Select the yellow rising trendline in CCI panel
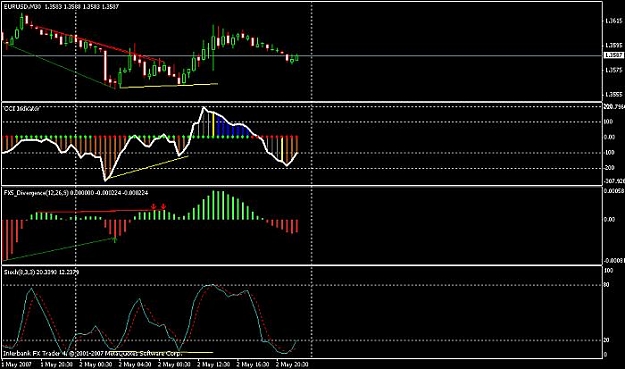The height and width of the screenshot is (369, 625). click(x=147, y=167)
